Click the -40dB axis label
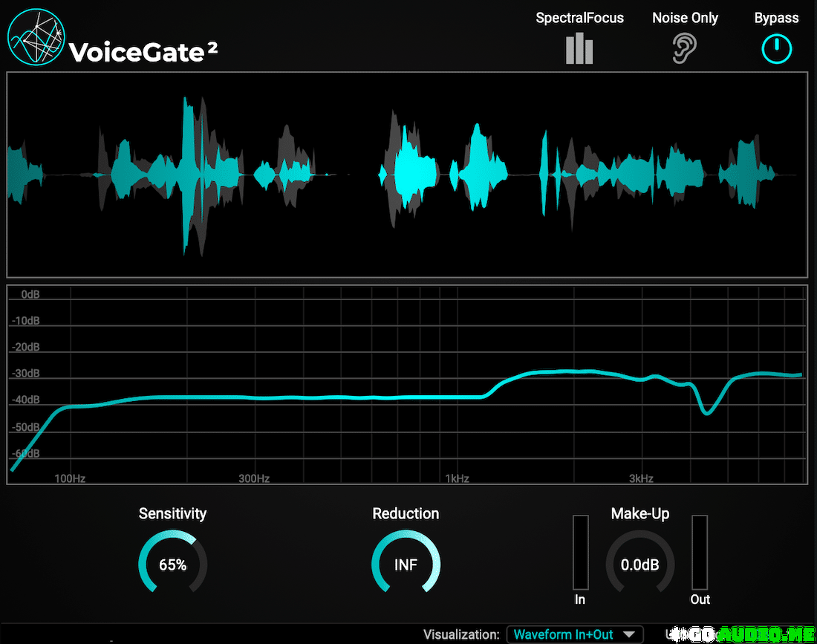This screenshot has height=644, width=817. [x=25, y=400]
